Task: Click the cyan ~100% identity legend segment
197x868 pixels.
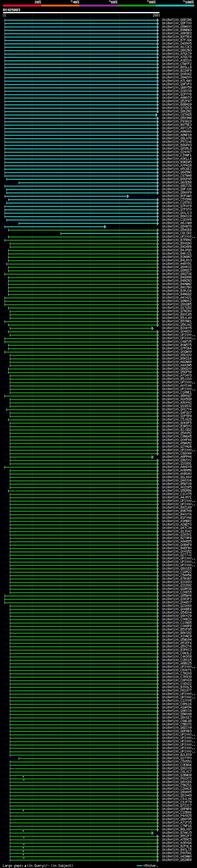Action: pos(175,6)
